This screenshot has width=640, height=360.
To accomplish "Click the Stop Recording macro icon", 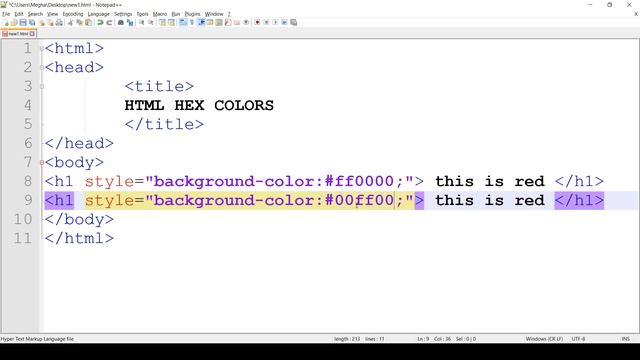I will pos(266,22).
